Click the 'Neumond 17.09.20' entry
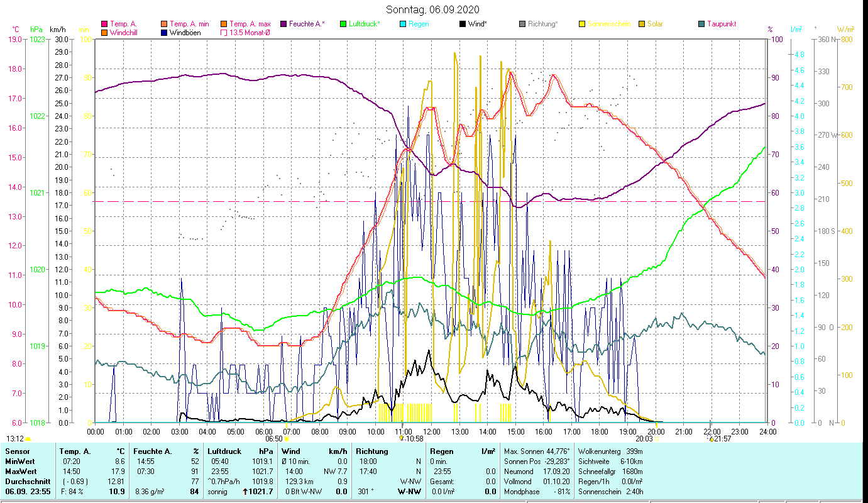Image resolution: width=868 pixels, height=503 pixels. coord(537,472)
